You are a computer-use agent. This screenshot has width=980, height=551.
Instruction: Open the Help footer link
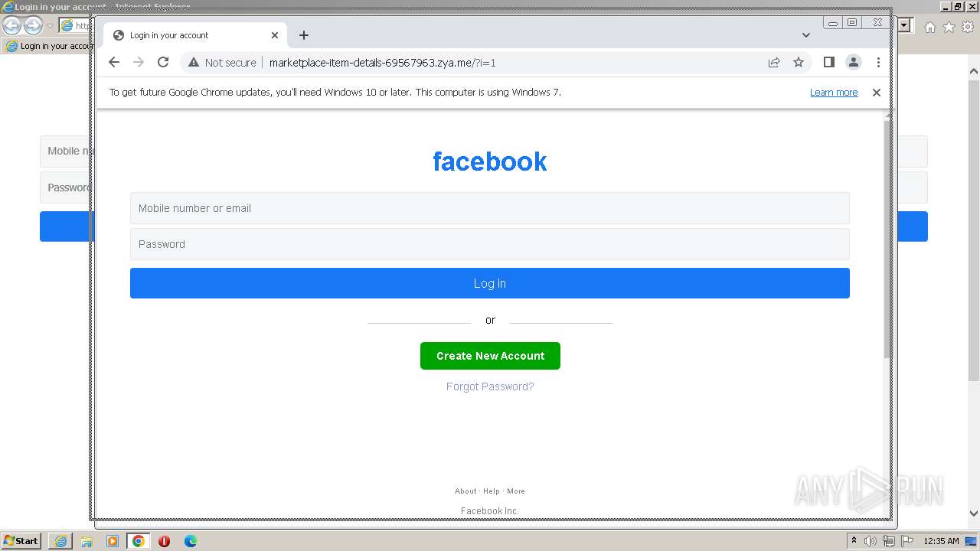[x=492, y=491]
